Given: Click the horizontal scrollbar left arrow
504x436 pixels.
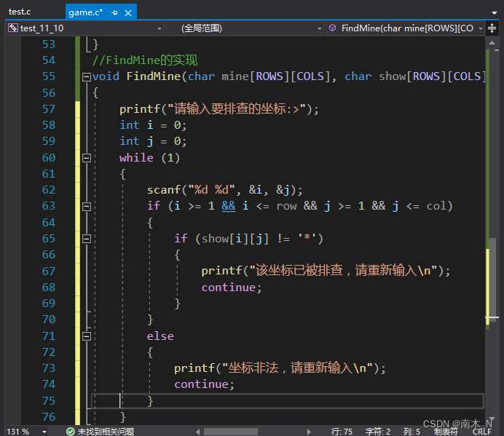Looking at the screenshot, I should click(x=198, y=432).
